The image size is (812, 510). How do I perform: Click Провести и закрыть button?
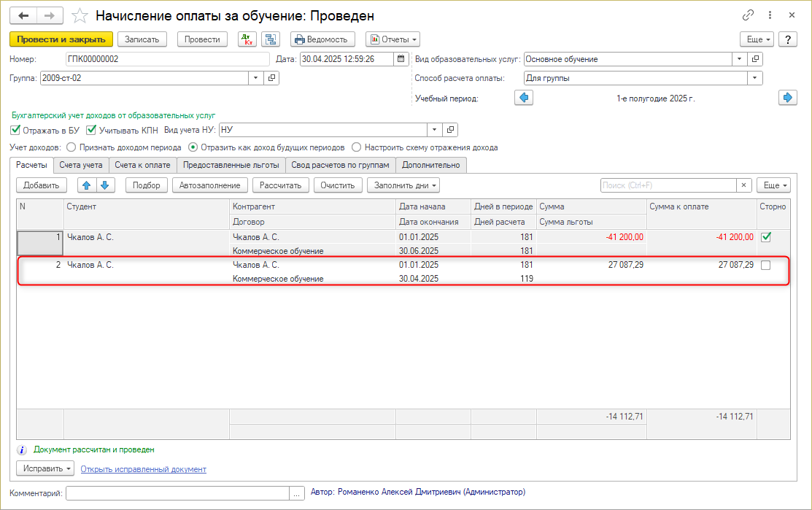click(x=61, y=39)
